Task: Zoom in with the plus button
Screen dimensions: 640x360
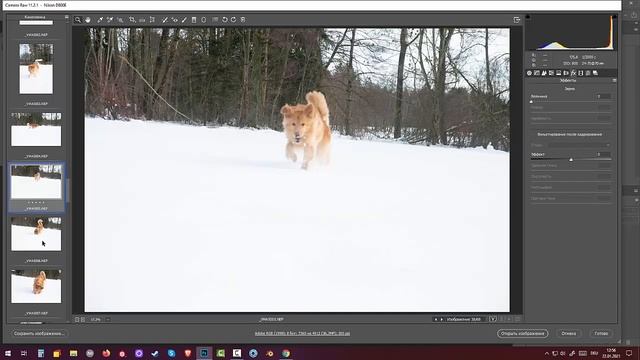Action: point(83,320)
